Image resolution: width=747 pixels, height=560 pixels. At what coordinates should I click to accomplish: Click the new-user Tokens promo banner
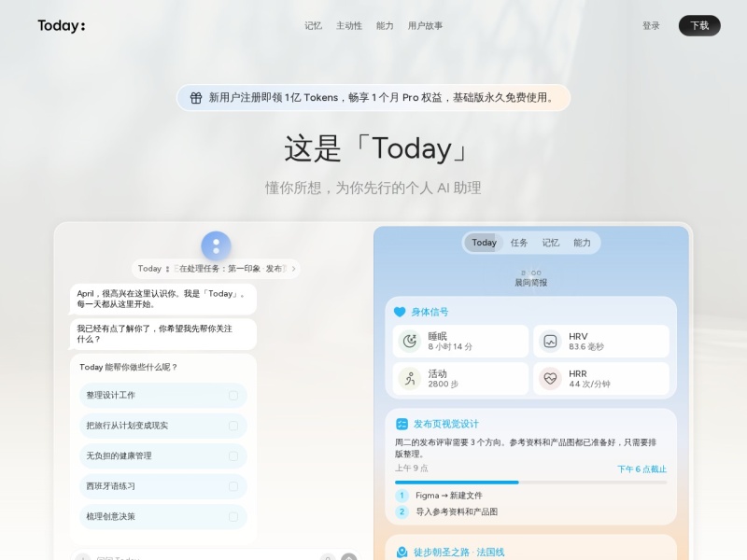tap(373, 98)
